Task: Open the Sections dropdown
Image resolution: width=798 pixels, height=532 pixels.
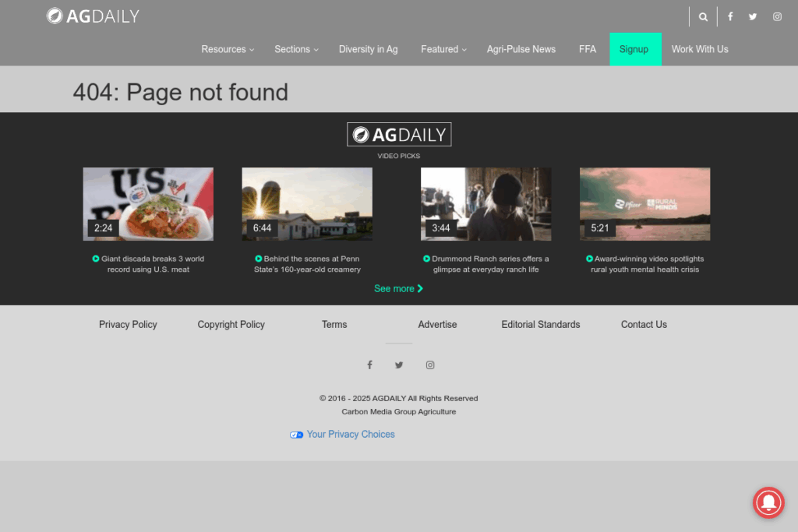Action: (293, 49)
